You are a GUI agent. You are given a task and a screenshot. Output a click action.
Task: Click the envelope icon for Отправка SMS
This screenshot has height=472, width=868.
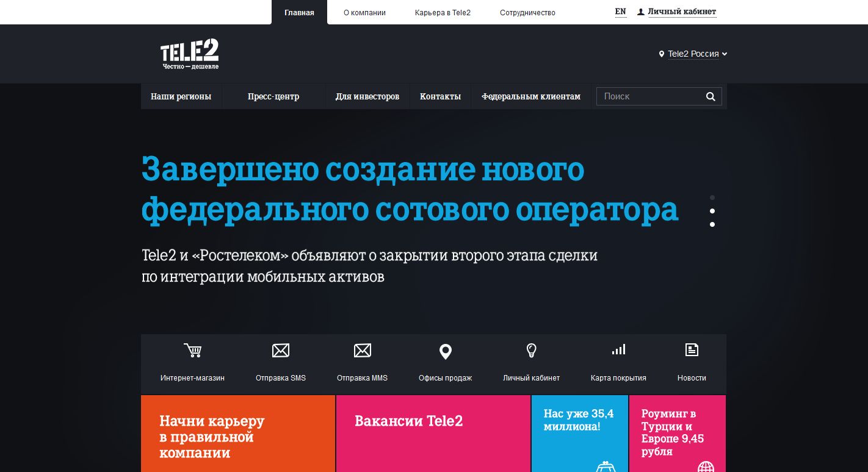281,350
